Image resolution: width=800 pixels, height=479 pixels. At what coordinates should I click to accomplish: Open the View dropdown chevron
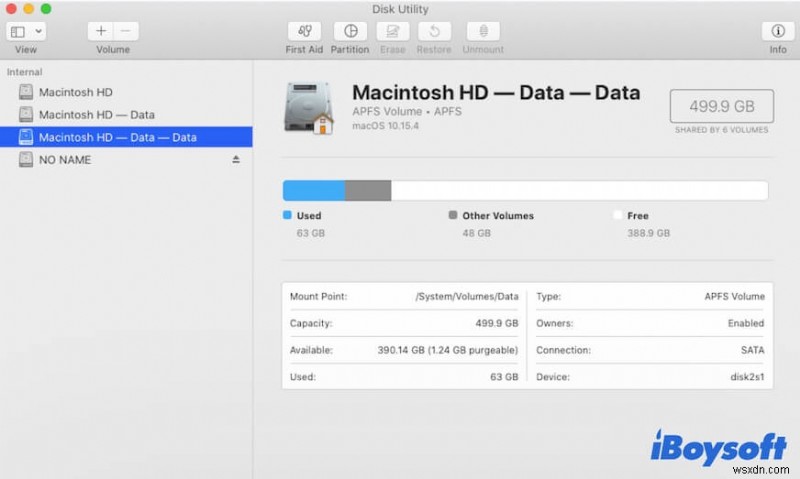38,32
